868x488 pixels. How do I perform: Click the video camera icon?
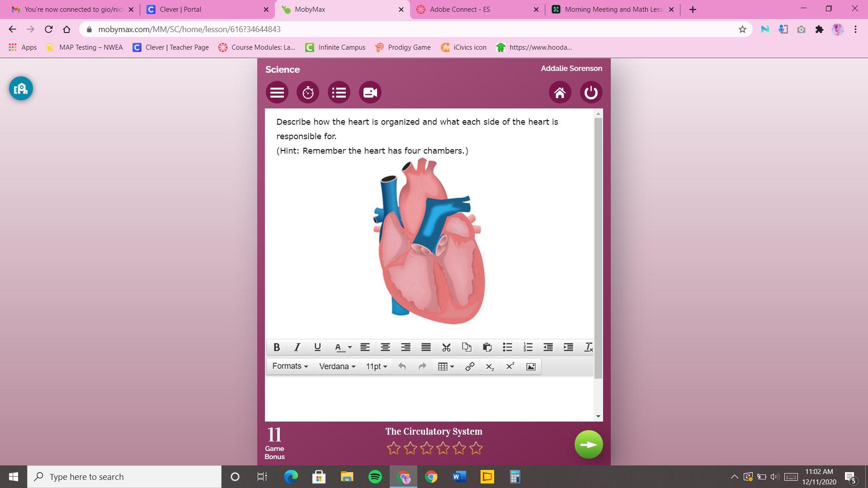coord(370,93)
